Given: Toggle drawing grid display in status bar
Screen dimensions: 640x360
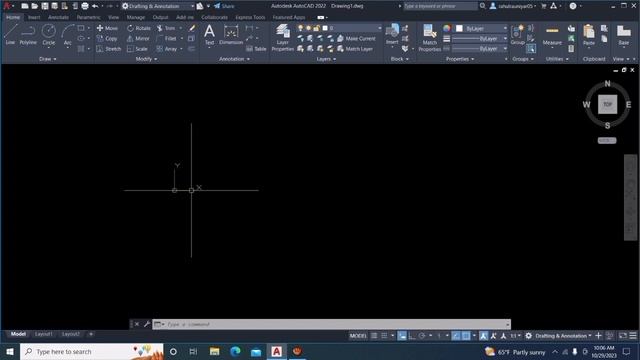Looking at the screenshot, I should pyautogui.click(x=374, y=336).
